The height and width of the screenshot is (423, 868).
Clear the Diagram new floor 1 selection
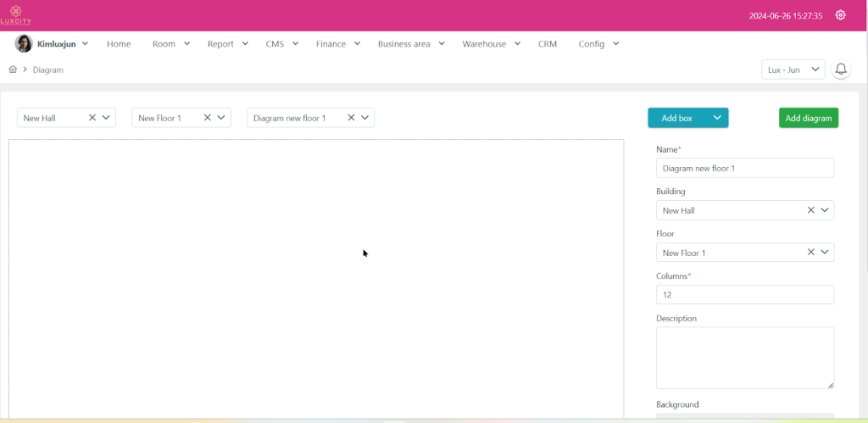(x=352, y=118)
